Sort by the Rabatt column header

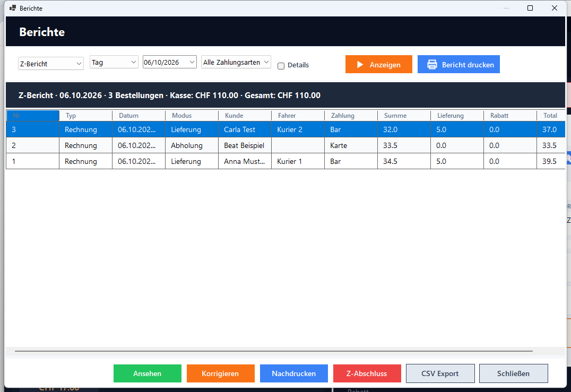tap(510, 116)
